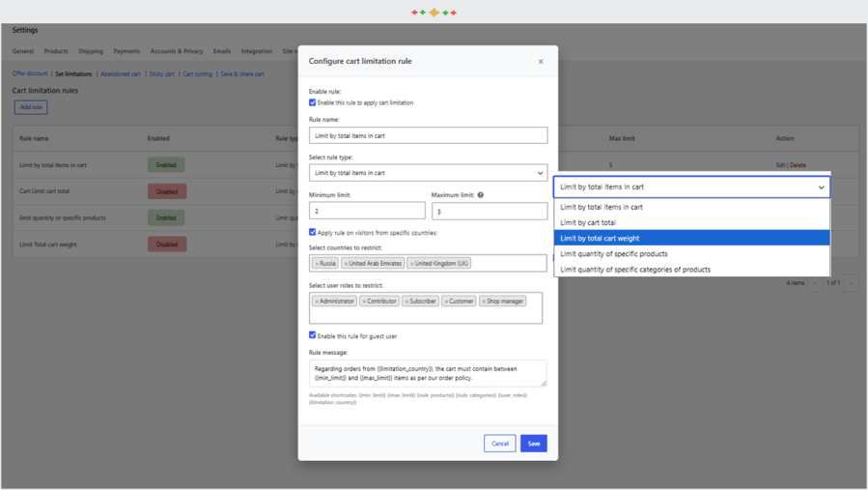Click Disabled badge for 'Limit Total cart weight'

click(x=167, y=245)
